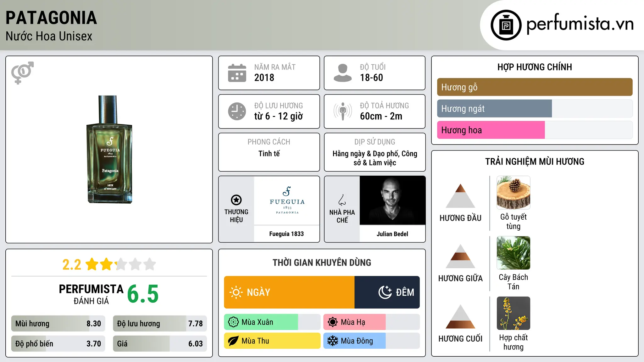Click the Nước Hoa Unisex subtitle

tap(49, 36)
